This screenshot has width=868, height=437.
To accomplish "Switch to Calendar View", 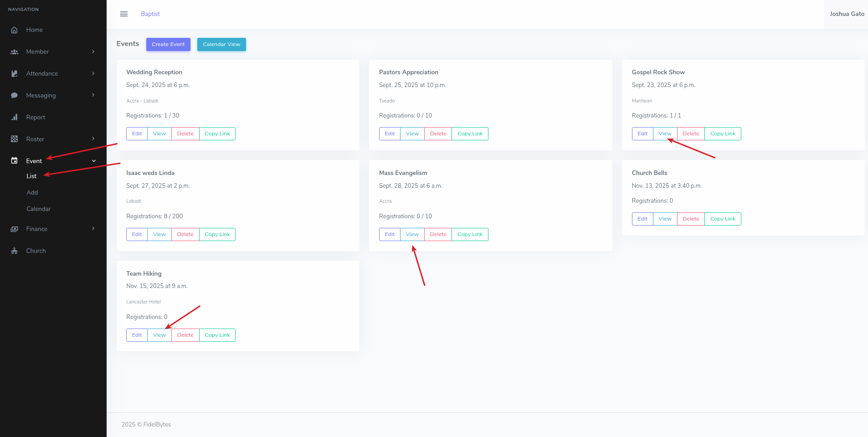I will tap(221, 45).
